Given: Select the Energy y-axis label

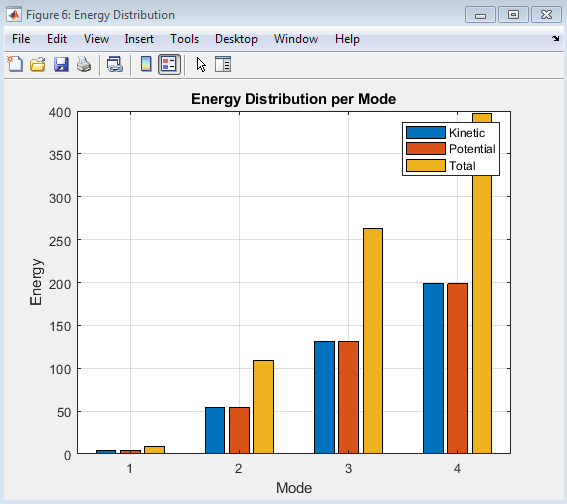Looking at the screenshot, I should [x=36, y=282].
